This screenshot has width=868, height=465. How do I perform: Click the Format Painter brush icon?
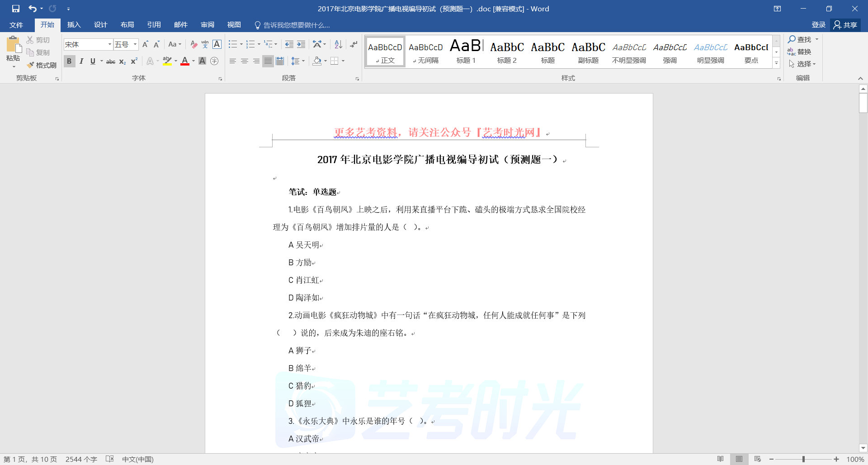click(31, 65)
